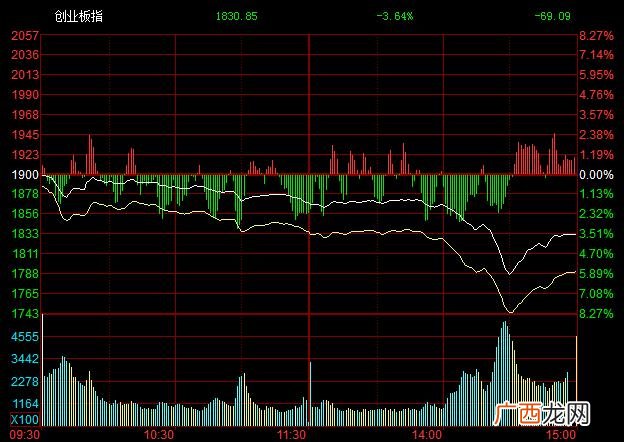Click the 1811 price axis label
The width and height of the screenshot is (624, 442).
(25, 253)
